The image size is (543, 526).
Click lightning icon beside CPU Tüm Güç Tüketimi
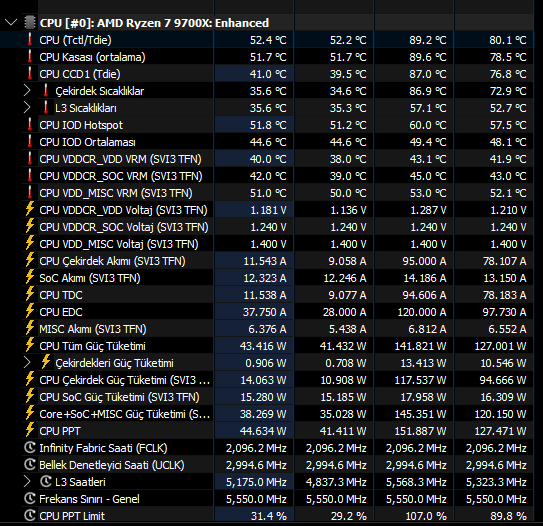pos(30,345)
